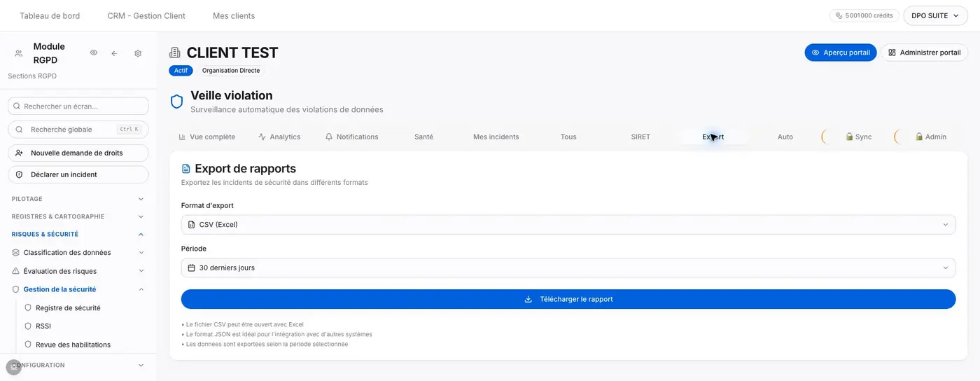This screenshot has height=381, width=980.
Task: Click Nouvelle demande de droits button
Action: click(78, 153)
